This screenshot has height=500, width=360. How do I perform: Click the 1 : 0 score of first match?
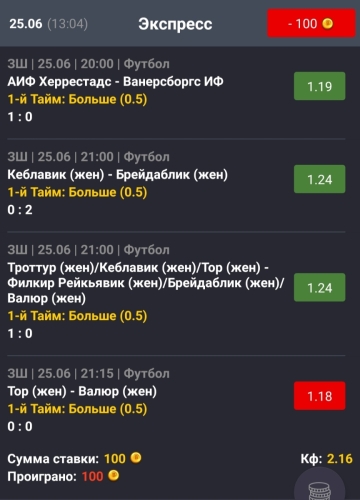(x=20, y=117)
